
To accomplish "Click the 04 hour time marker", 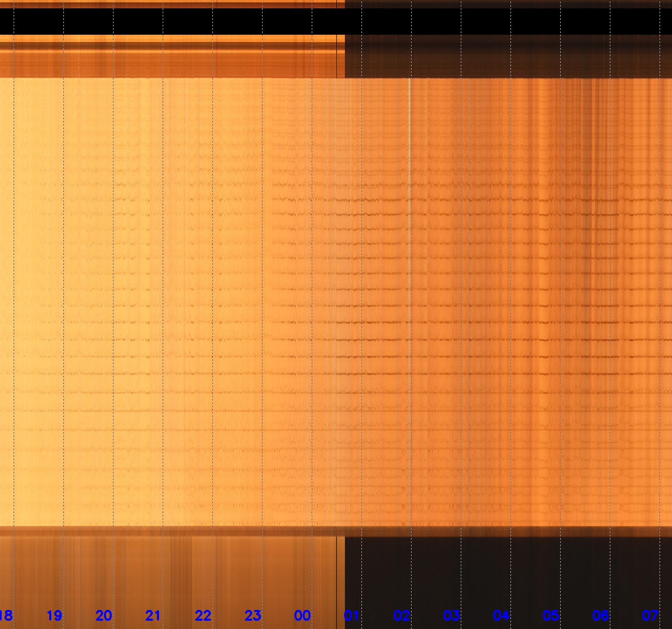I will tap(501, 615).
